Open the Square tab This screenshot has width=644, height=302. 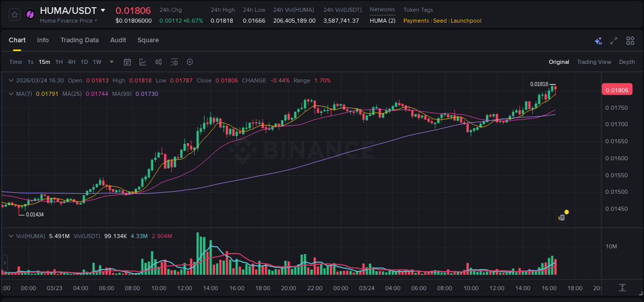[148, 40]
